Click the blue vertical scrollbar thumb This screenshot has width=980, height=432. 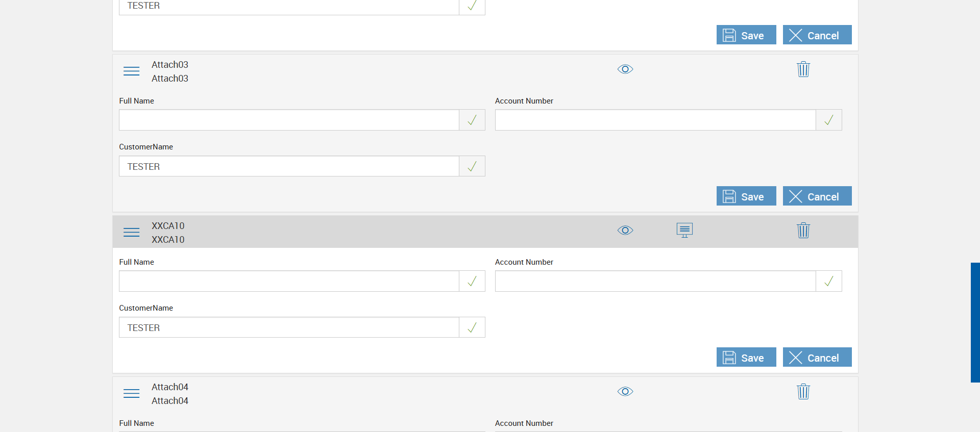point(975,322)
